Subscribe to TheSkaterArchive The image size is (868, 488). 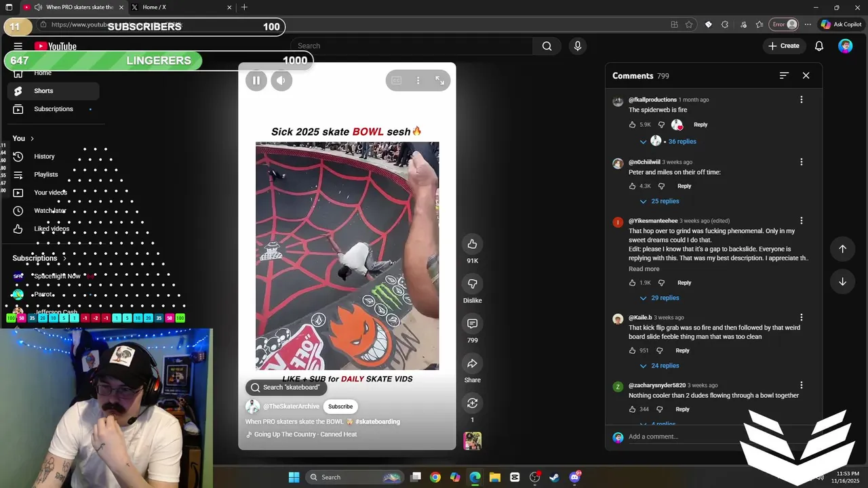(340, 407)
